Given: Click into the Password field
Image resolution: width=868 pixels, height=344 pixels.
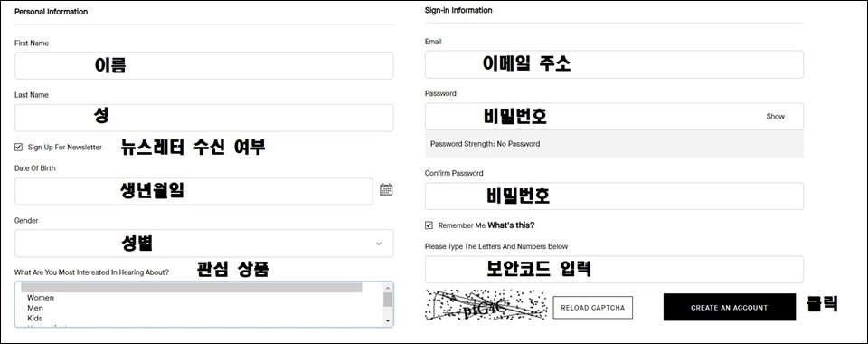Looking at the screenshot, I should point(614,117).
